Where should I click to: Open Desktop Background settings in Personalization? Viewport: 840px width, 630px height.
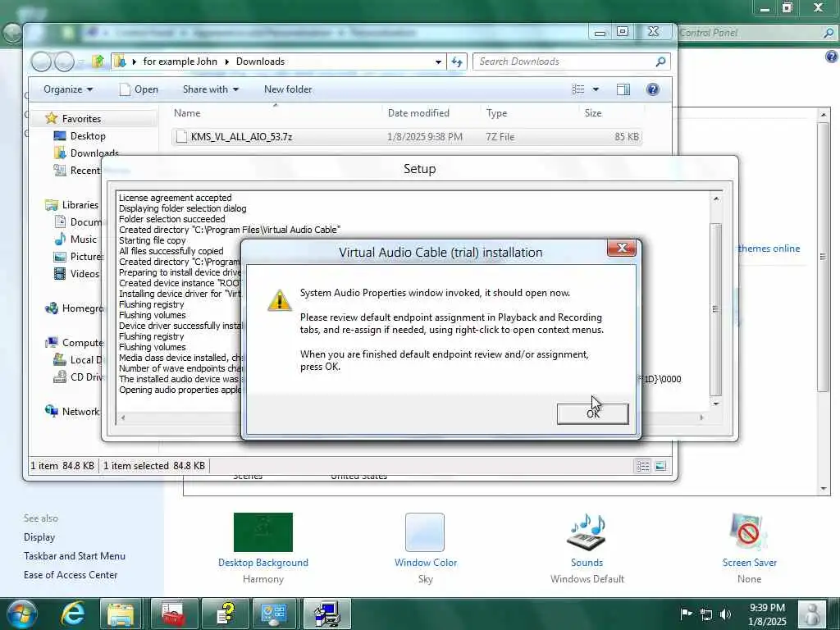pyautogui.click(x=263, y=563)
